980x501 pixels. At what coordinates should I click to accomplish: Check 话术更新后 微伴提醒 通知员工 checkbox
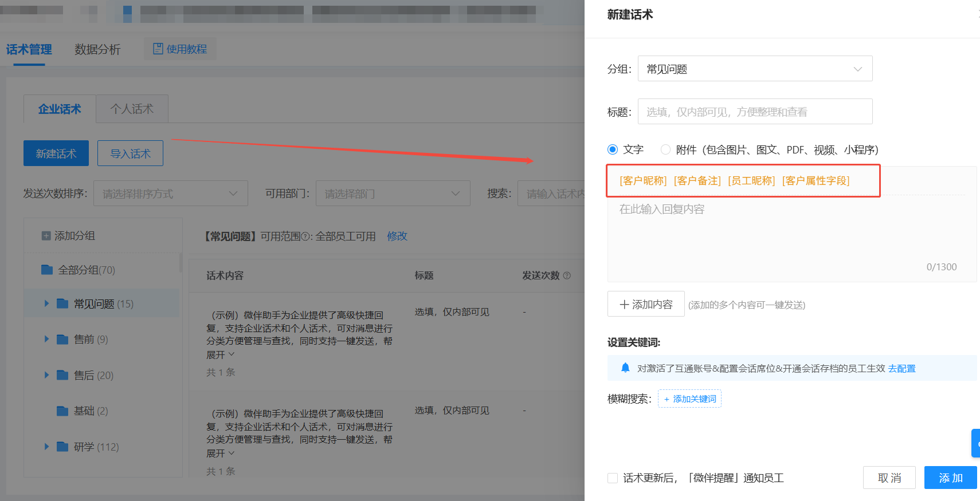point(613,478)
